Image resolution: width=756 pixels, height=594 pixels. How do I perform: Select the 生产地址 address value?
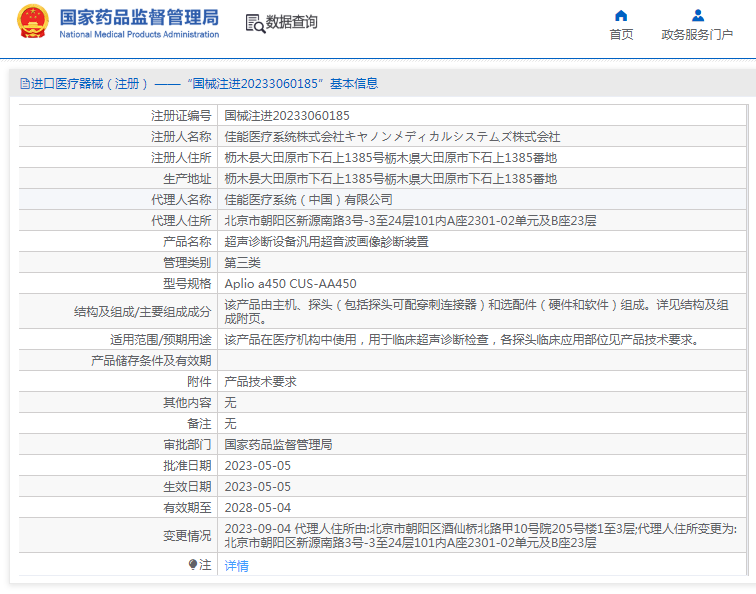[391, 179]
